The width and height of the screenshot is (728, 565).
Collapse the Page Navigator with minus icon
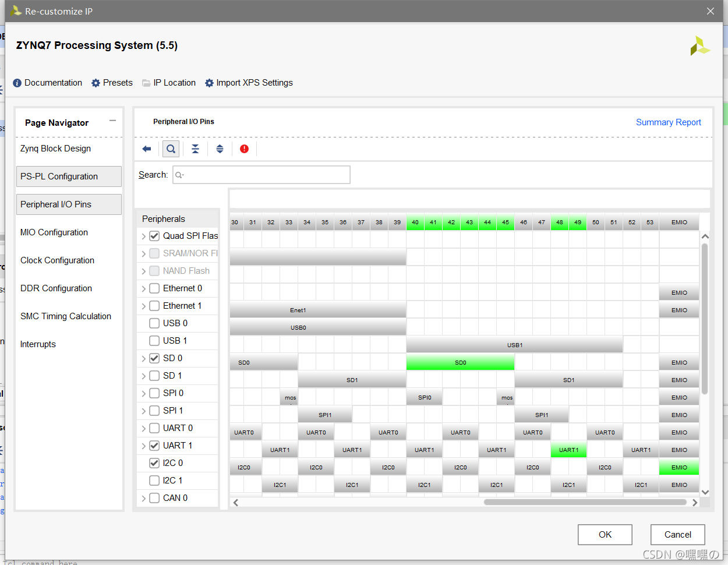(112, 121)
